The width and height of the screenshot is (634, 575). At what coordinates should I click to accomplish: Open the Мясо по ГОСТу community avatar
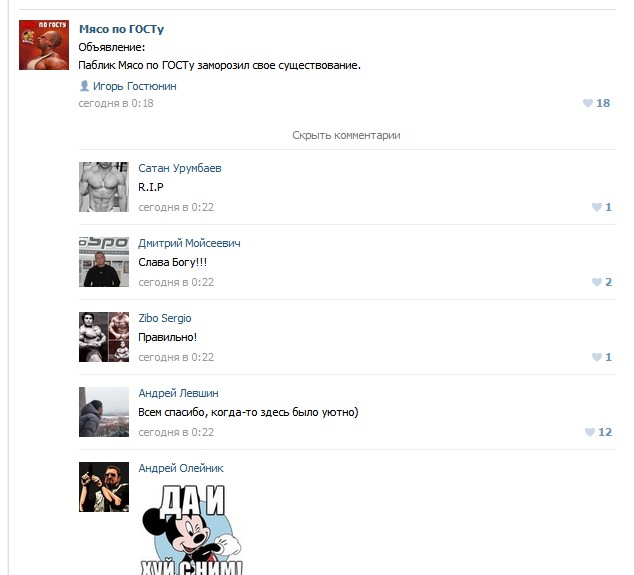click(44, 45)
